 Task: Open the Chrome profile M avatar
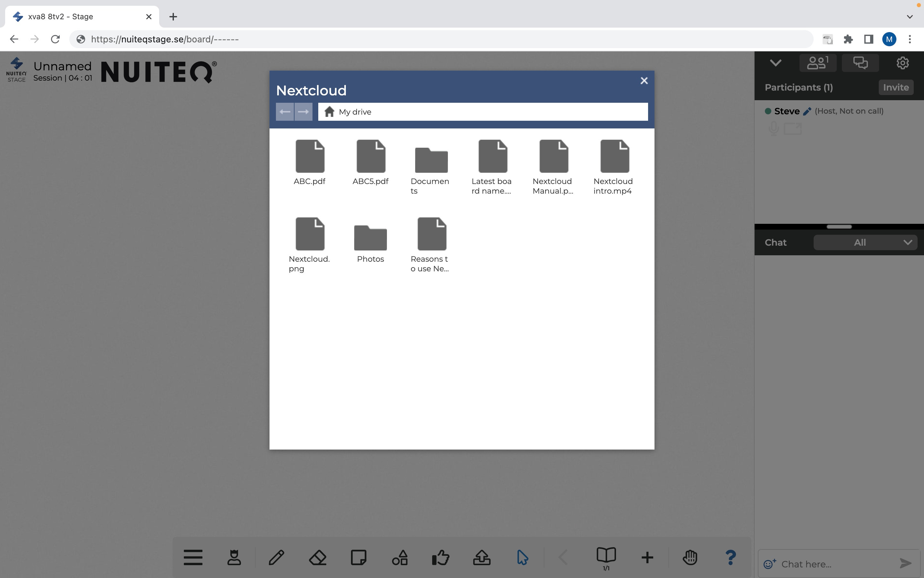tap(889, 39)
